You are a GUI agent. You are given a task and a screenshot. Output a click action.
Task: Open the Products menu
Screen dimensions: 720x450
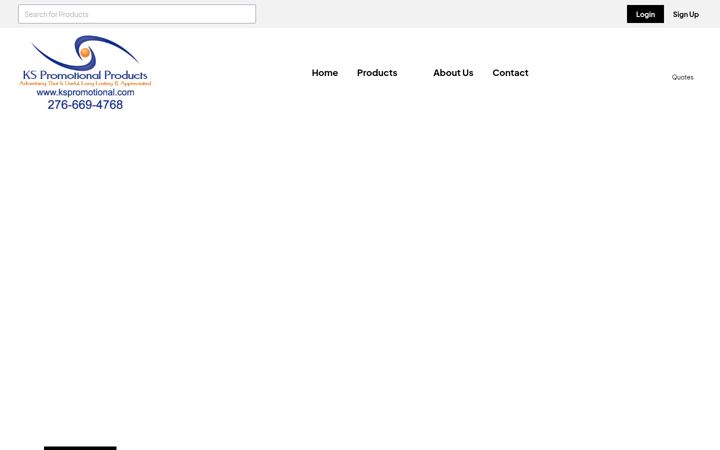(377, 73)
